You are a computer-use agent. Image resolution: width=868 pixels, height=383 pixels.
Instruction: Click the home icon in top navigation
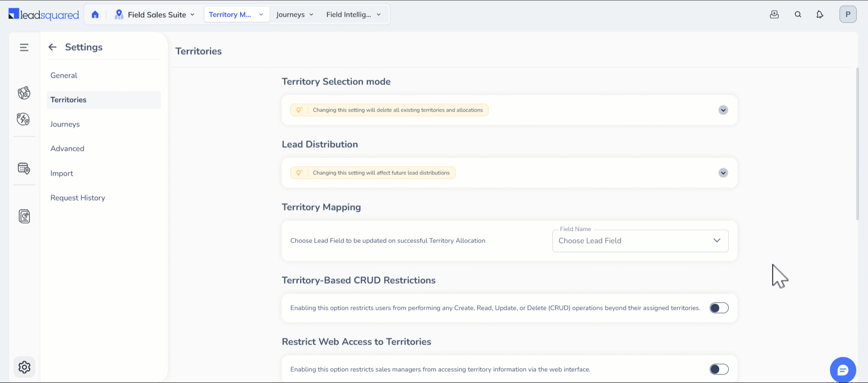pyautogui.click(x=95, y=14)
